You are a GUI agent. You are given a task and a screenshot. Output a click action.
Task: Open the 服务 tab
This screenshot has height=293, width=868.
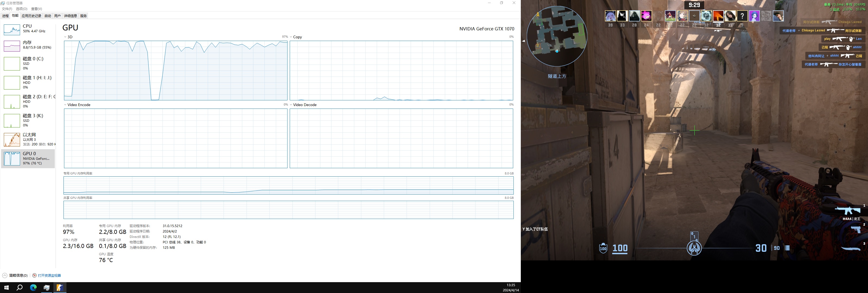point(84,16)
